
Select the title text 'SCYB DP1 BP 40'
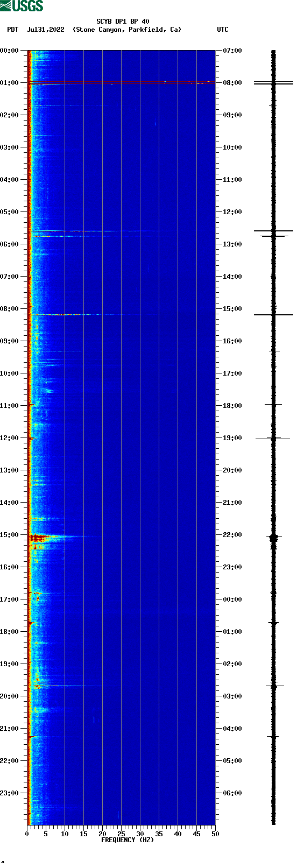pyautogui.click(x=123, y=22)
